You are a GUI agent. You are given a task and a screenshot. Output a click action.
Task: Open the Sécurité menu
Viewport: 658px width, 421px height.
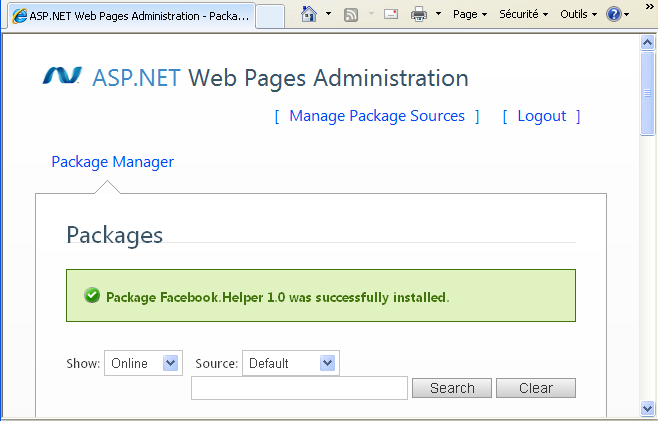524,15
